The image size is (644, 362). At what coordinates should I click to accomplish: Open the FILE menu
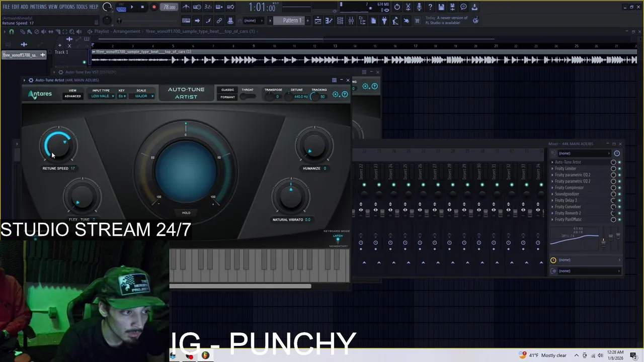click(x=6, y=7)
